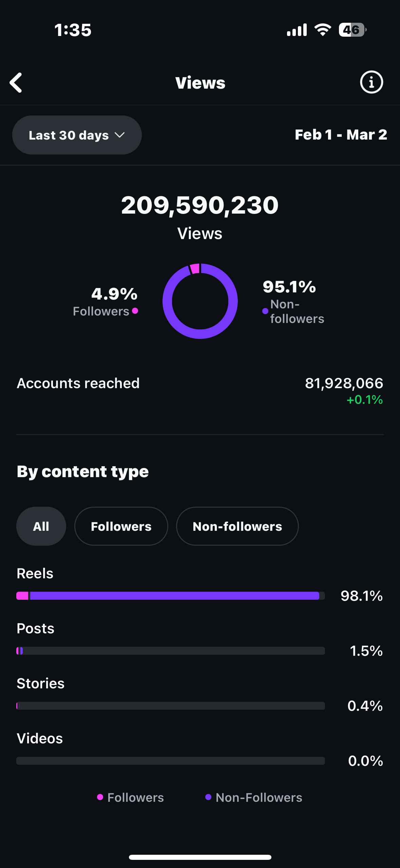The width and height of the screenshot is (400, 868).
Task: Tap the battery status icon
Action: [x=352, y=30]
